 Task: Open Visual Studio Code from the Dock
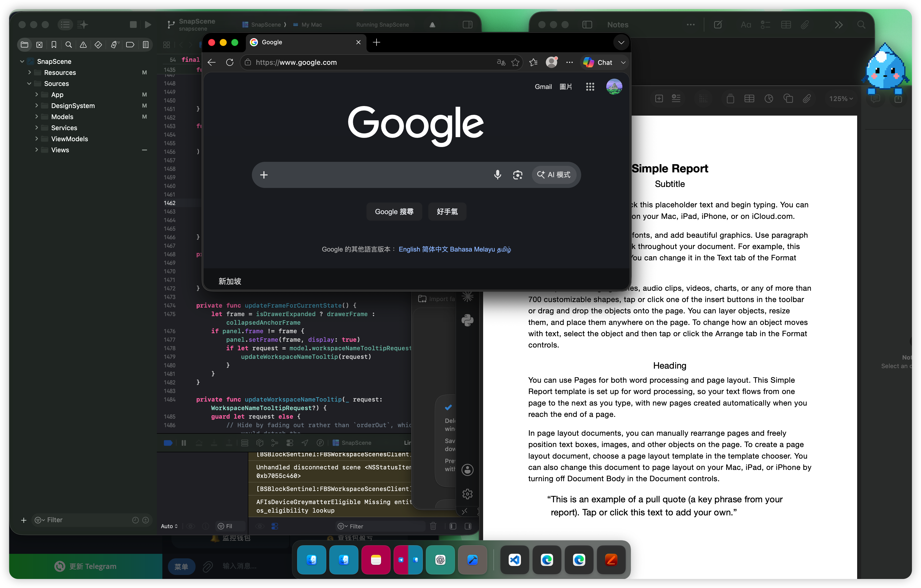515,560
